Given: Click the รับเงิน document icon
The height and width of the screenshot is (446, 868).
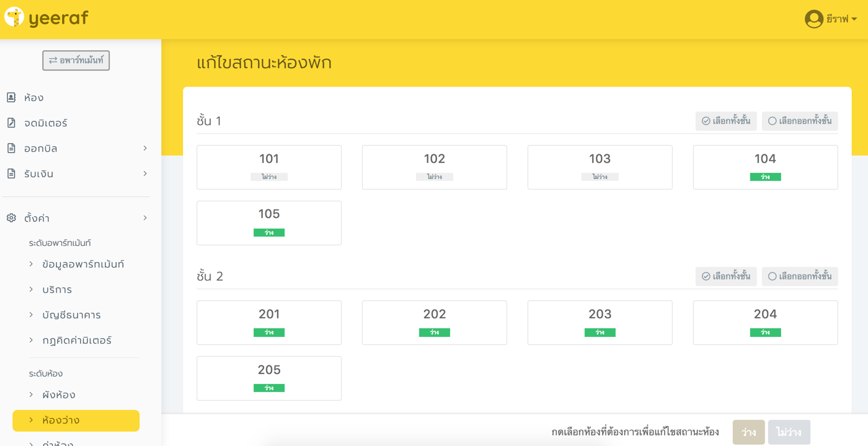Looking at the screenshot, I should click(11, 173).
